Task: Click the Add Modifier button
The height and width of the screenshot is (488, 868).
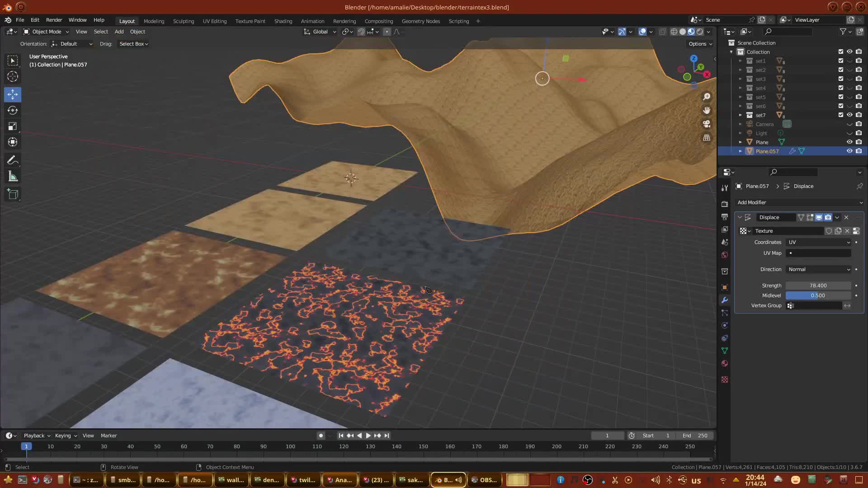Action: coord(799,202)
